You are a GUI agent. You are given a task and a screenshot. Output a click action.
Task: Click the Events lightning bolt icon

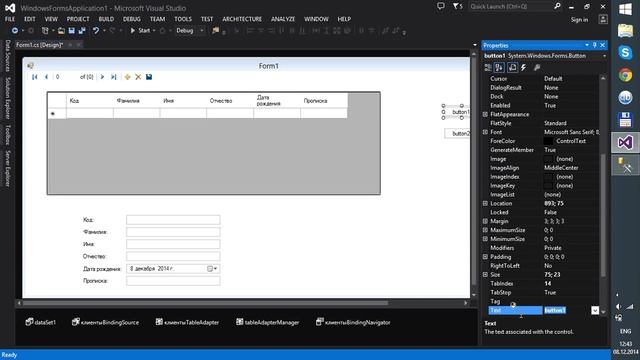pos(524,68)
